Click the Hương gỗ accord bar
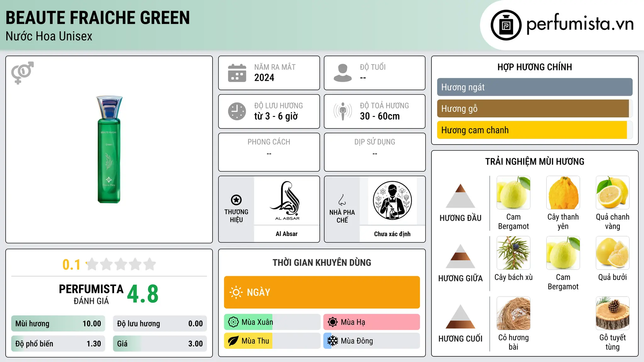The width and height of the screenshot is (644, 362). pos(535,108)
